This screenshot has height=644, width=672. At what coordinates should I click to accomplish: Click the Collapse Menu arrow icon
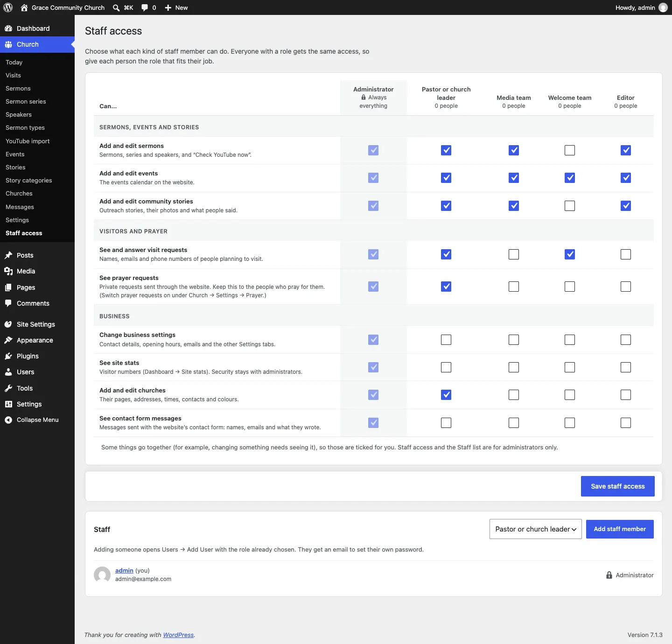8,420
